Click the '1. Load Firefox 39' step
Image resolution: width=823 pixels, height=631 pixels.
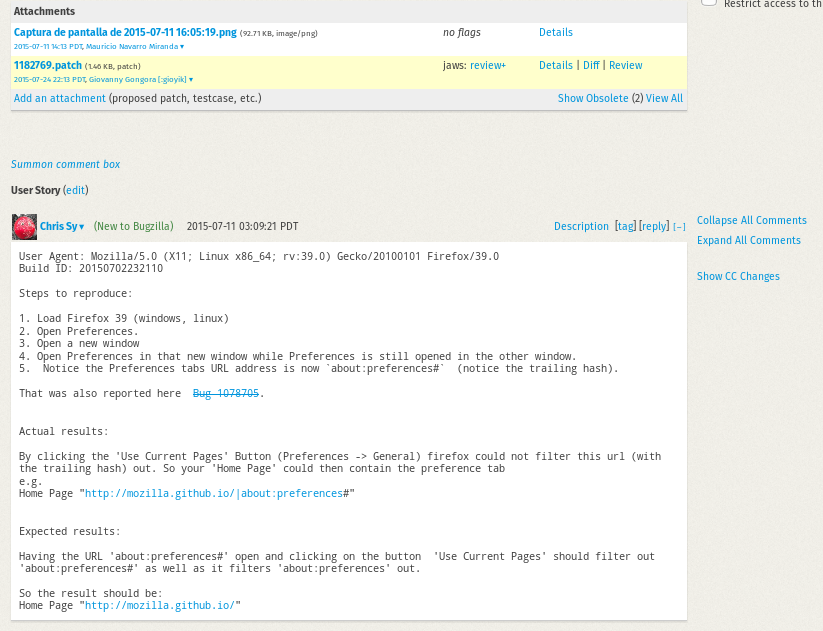pos(124,318)
